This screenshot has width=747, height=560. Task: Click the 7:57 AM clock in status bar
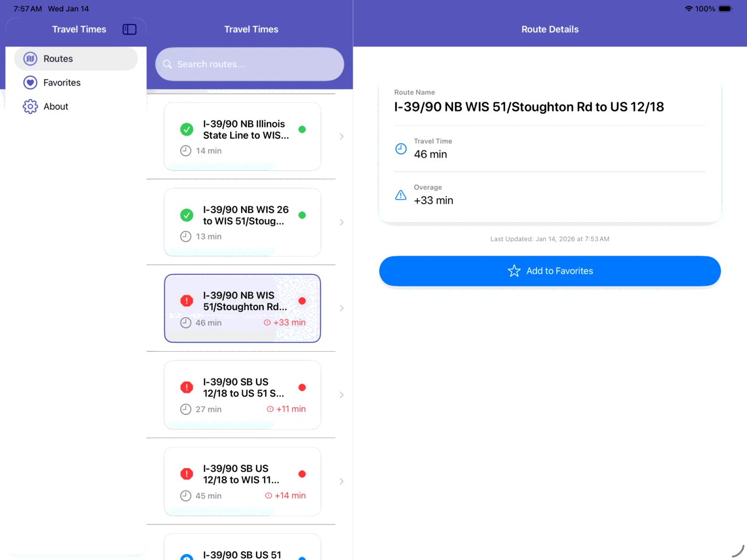pos(28,9)
